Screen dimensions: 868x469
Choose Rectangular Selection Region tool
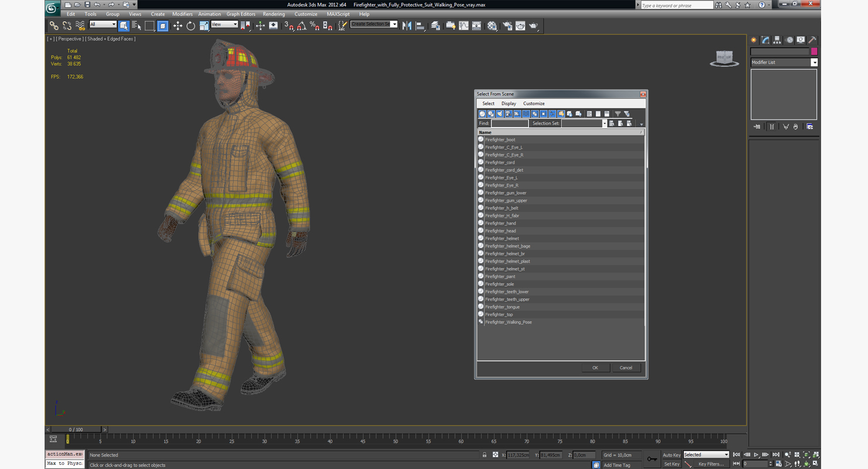(150, 26)
